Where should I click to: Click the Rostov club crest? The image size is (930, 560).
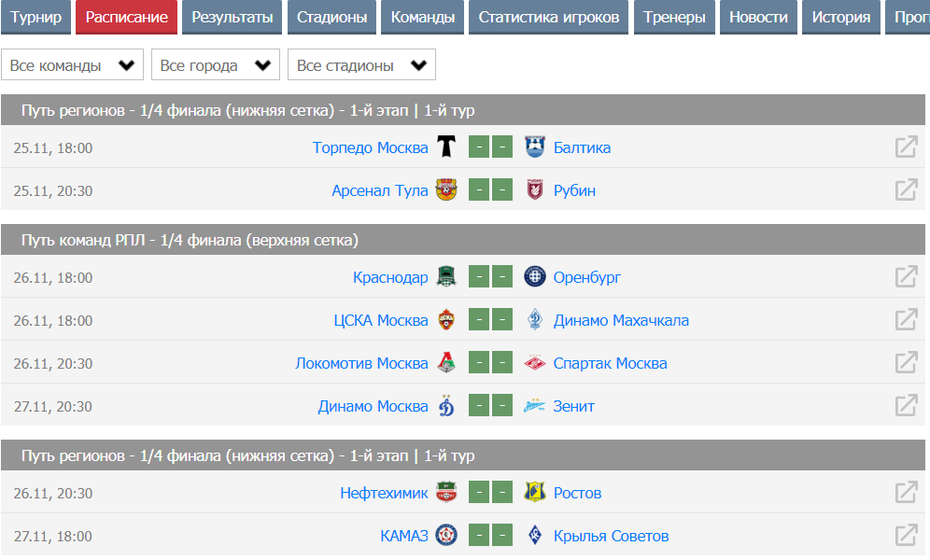click(534, 493)
